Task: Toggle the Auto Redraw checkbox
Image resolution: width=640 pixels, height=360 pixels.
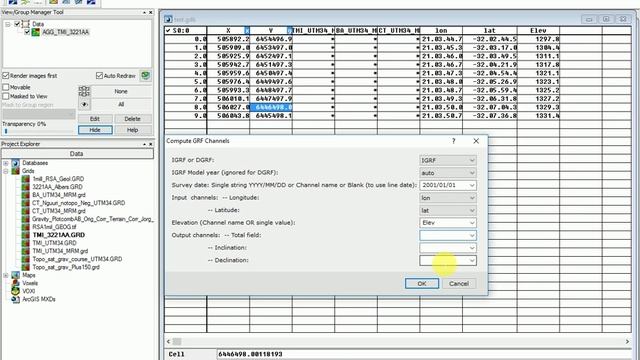Action: pyautogui.click(x=99, y=76)
